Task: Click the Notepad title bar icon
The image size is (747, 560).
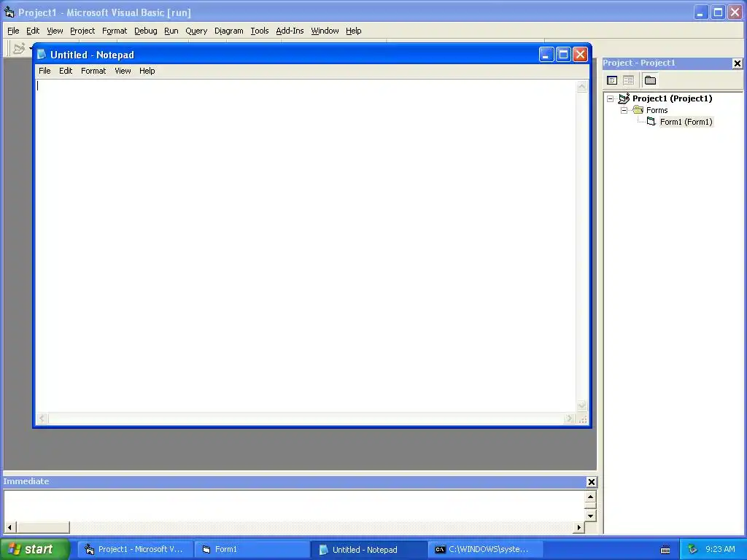Action: [x=42, y=55]
